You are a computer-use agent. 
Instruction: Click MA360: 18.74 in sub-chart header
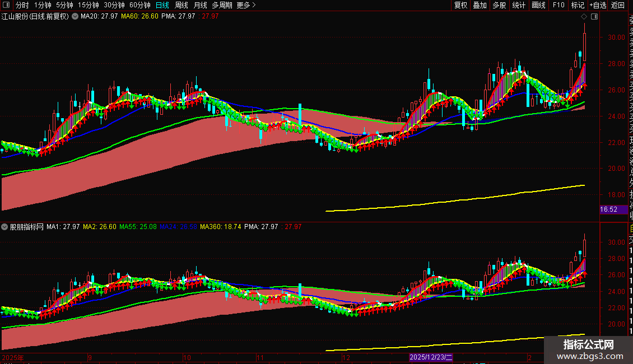[x=221, y=227]
